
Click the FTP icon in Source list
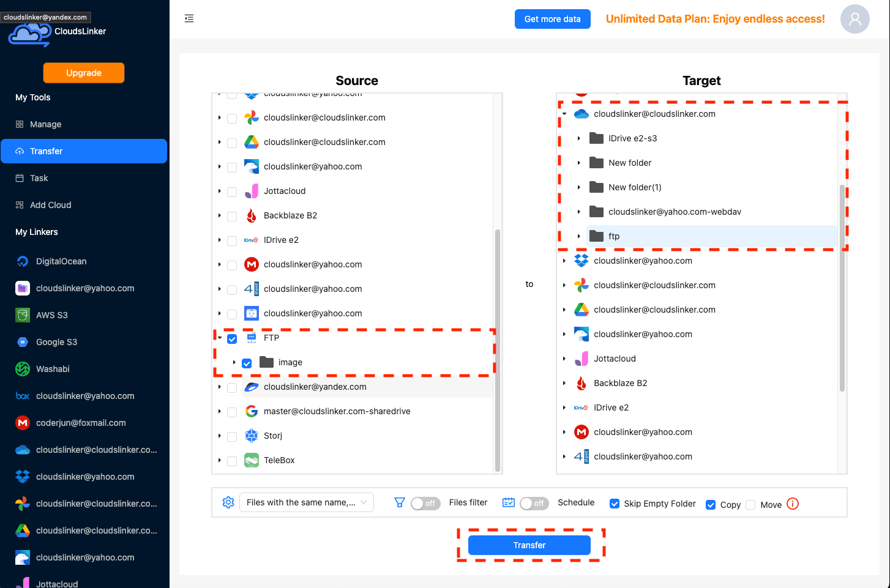[252, 338]
